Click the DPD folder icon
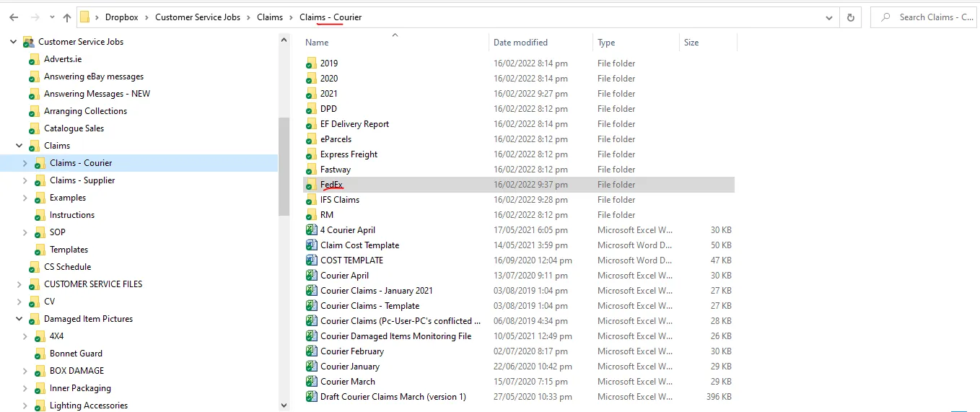 click(311, 109)
